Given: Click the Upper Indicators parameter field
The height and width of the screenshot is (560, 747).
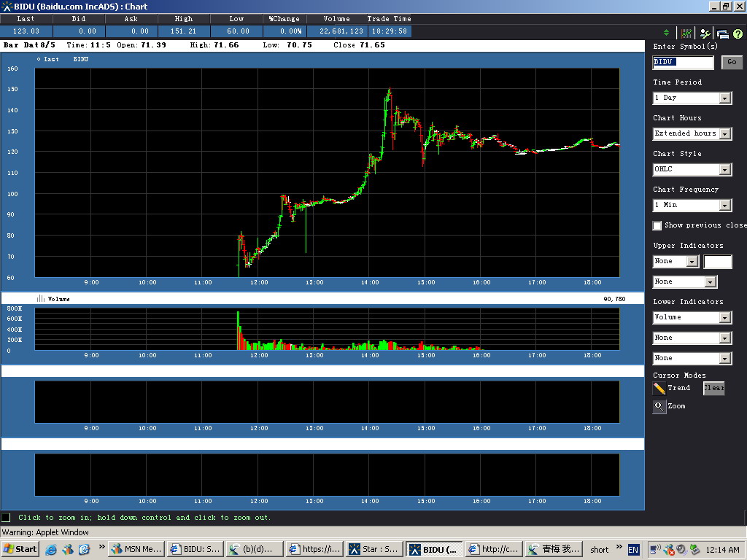Looking at the screenshot, I should (x=718, y=262).
